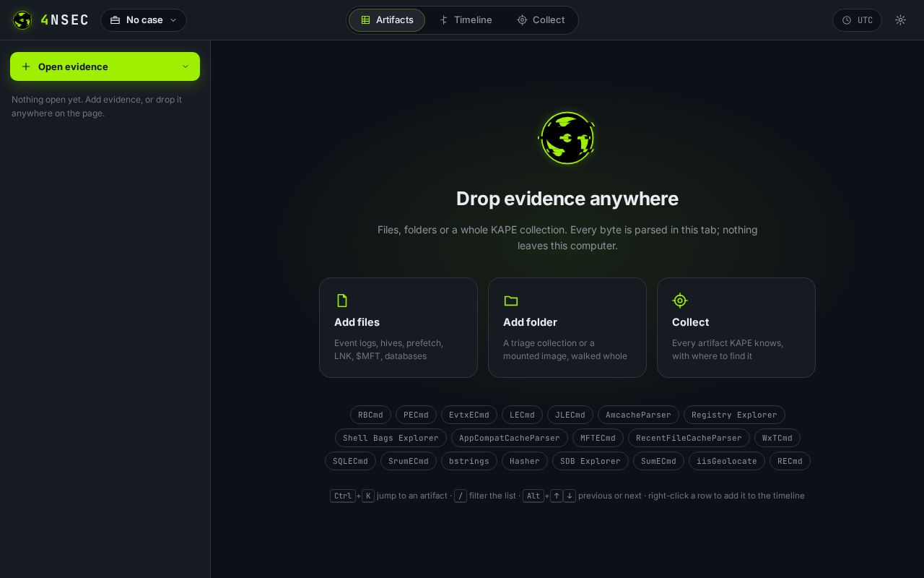Viewport: 924px width, 578px height.
Task: Click the target icon on Collect card
Action: (x=680, y=301)
